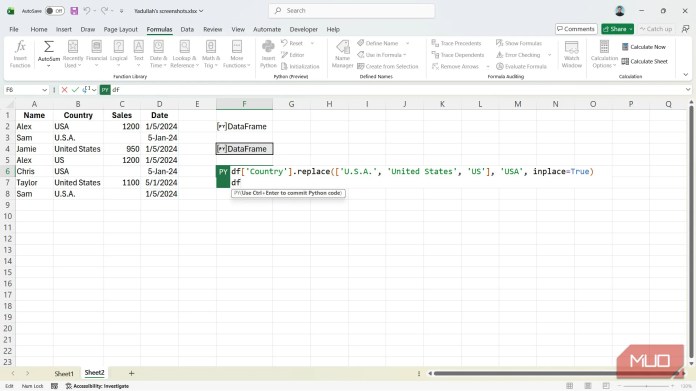
Task: Open Use in Formula dropdown
Action: [382, 55]
